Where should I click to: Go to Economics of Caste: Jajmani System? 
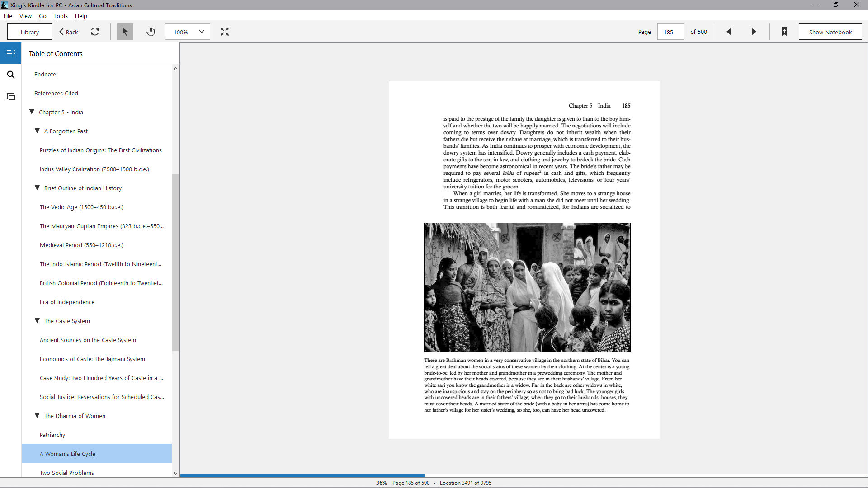97,359
